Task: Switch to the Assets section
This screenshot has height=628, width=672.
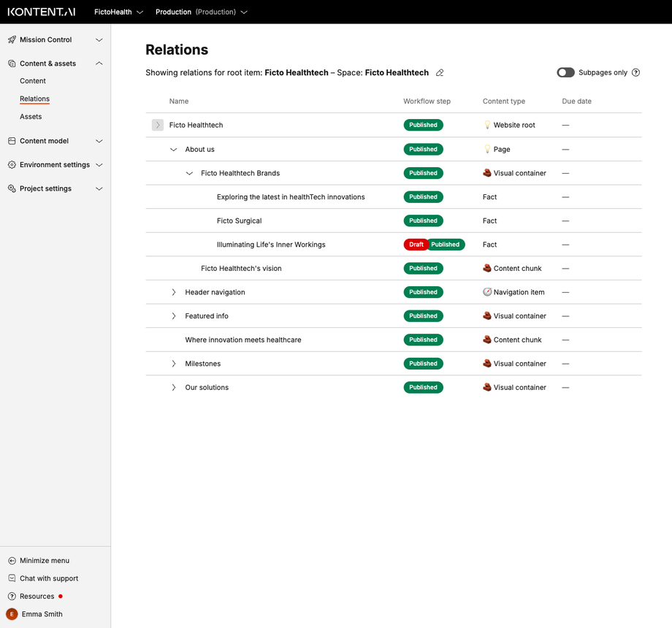Action: (x=30, y=116)
